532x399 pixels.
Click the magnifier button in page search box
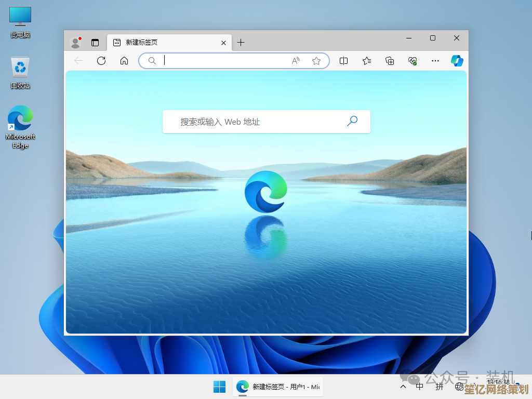point(352,122)
